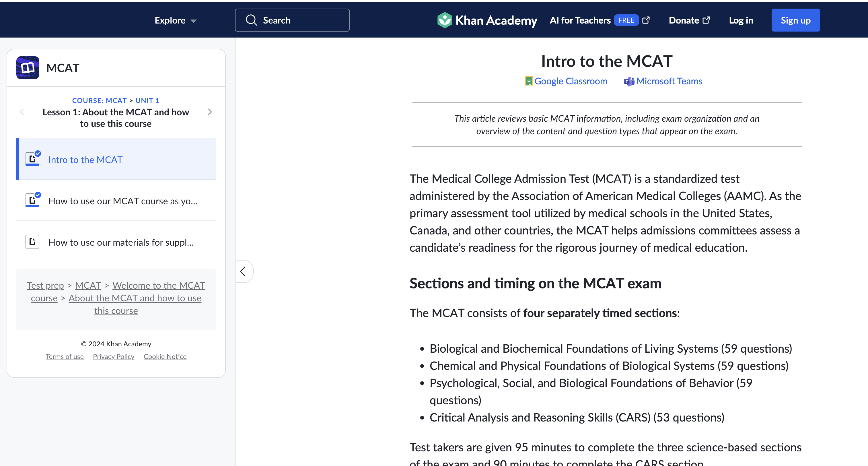
Task: Open the Donate external link
Action: [x=689, y=20]
